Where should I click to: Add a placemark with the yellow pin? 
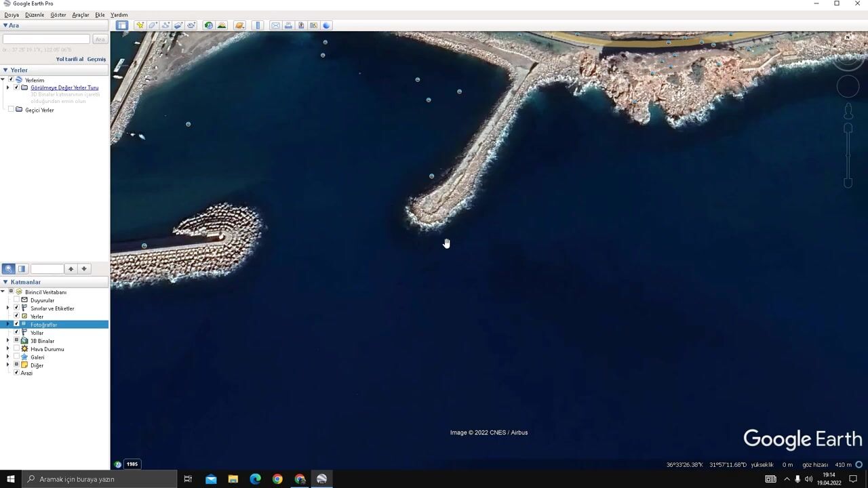(x=140, y=25)
